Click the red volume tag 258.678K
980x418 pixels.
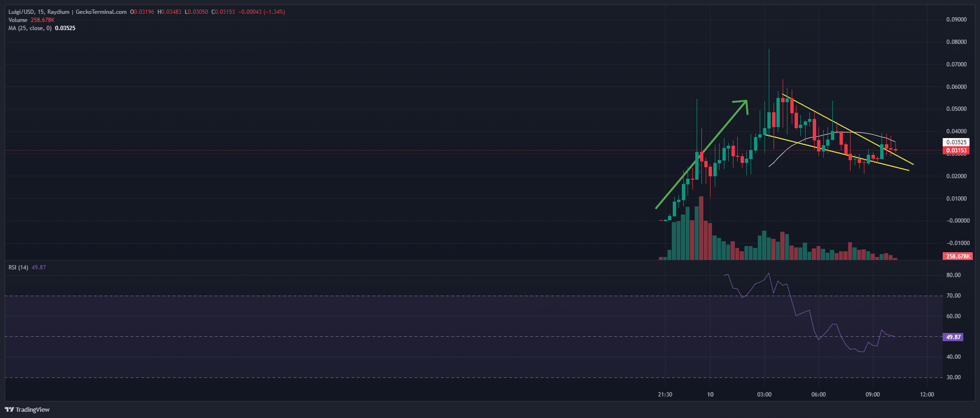tap(958, 257)
